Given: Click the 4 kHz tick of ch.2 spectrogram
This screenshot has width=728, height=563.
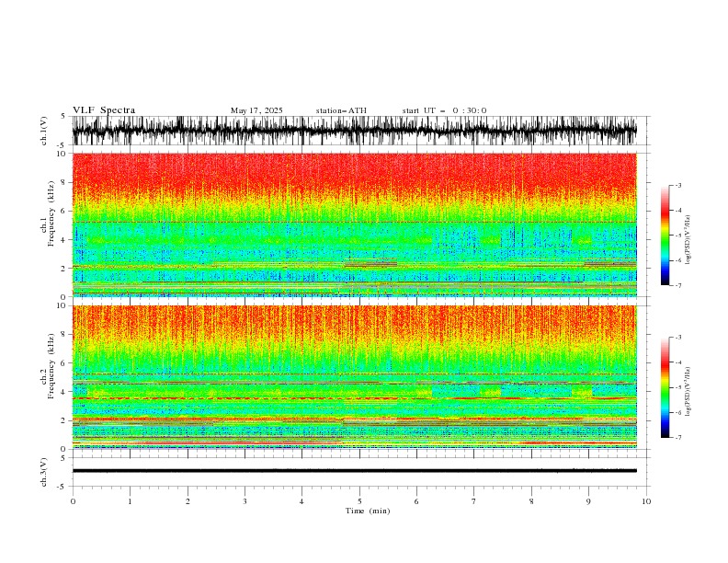Looking at the screenshot, I should 64,392.
